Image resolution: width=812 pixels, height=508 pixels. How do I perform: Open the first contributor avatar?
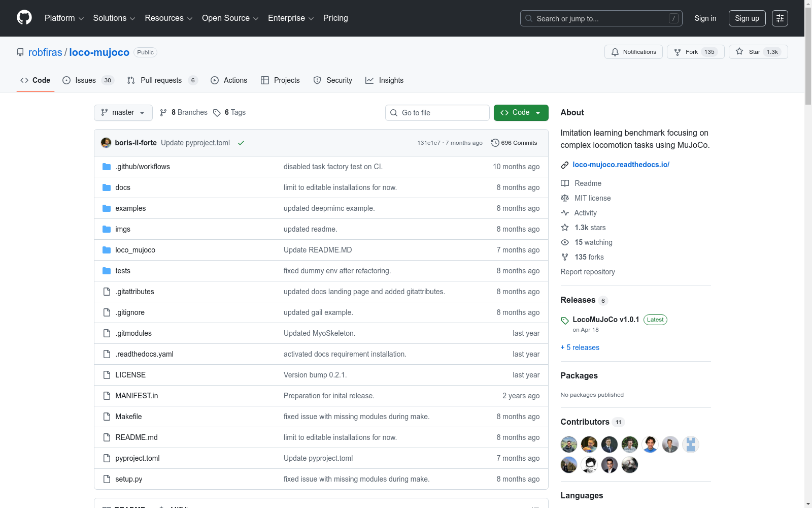tap(569, 444)
